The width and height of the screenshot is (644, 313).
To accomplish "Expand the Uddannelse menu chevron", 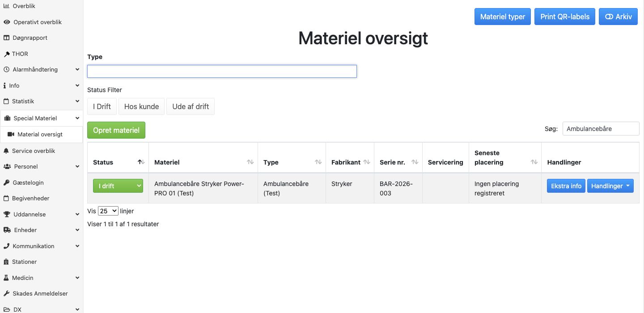I will pos(77,214).
